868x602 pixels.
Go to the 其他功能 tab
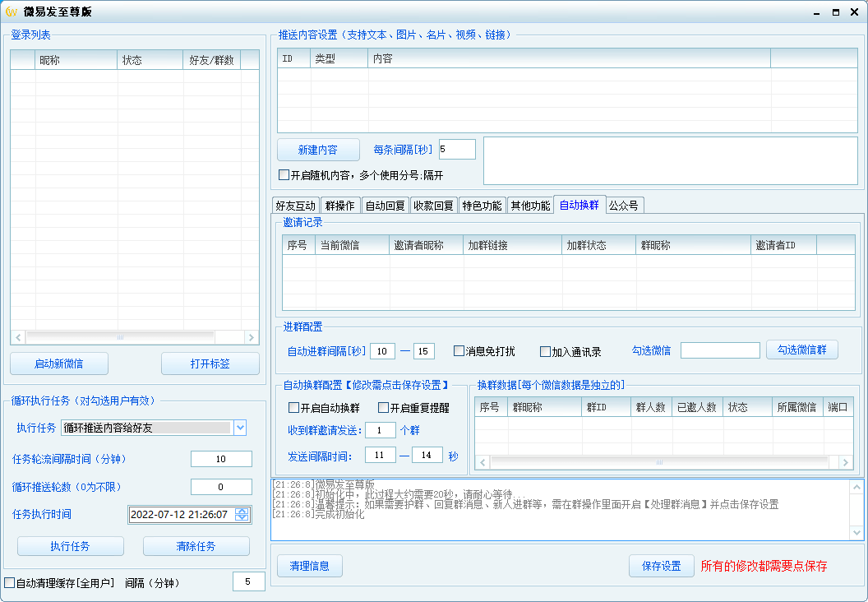click(530, 206)
